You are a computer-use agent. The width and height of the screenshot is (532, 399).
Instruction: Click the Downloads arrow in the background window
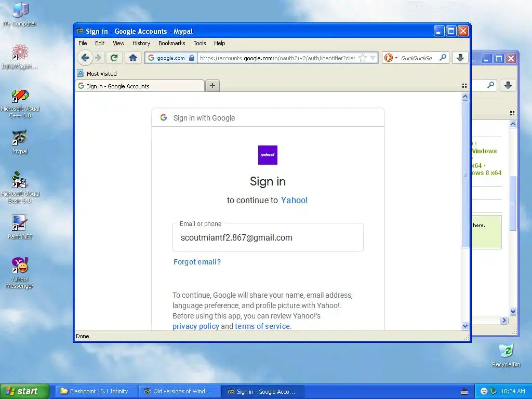pos(508,85)
